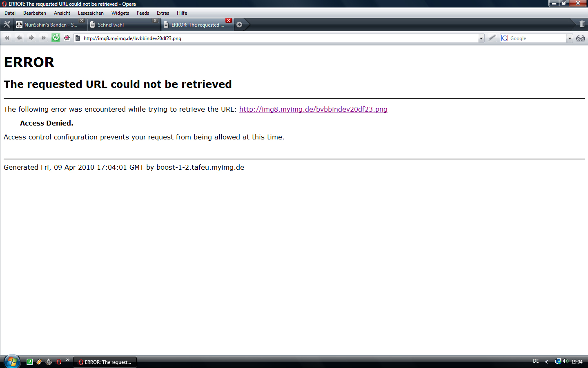Go back one page
The width and height of the screenshot is (588, 368).
[x=19, y=38]
